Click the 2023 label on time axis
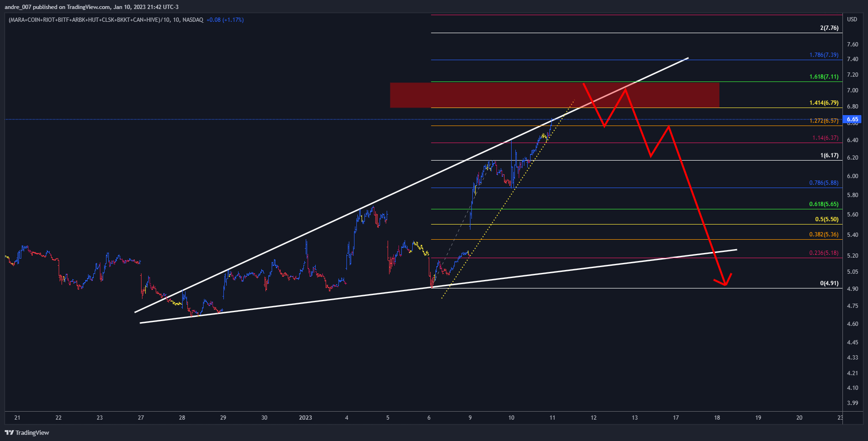Screen dimensions: 868x441 (x=305, y=418)
